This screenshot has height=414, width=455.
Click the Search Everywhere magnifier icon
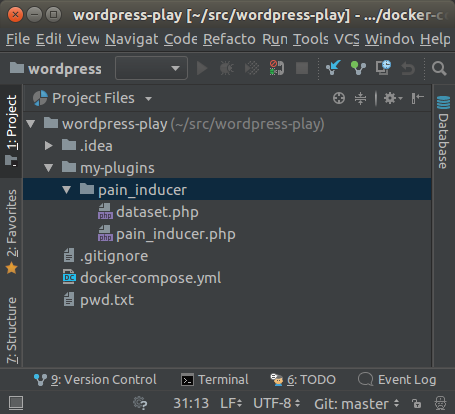(x=439, y=68)
